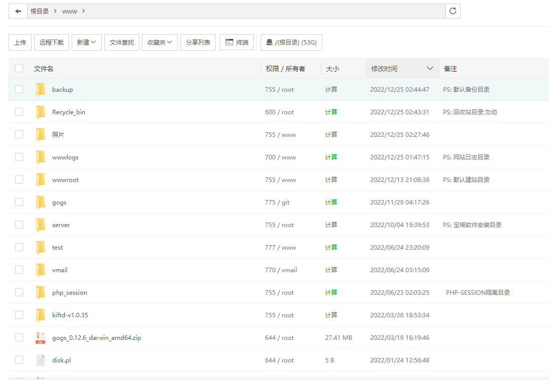Click the 照片 folder icon

click(41, 134)
